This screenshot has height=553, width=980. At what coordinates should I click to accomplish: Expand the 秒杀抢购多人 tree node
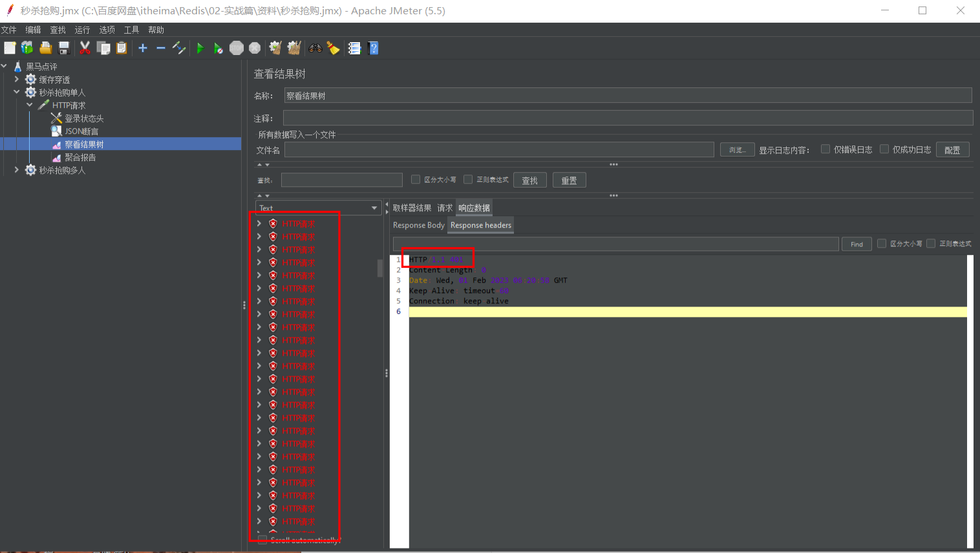point(17,169)
